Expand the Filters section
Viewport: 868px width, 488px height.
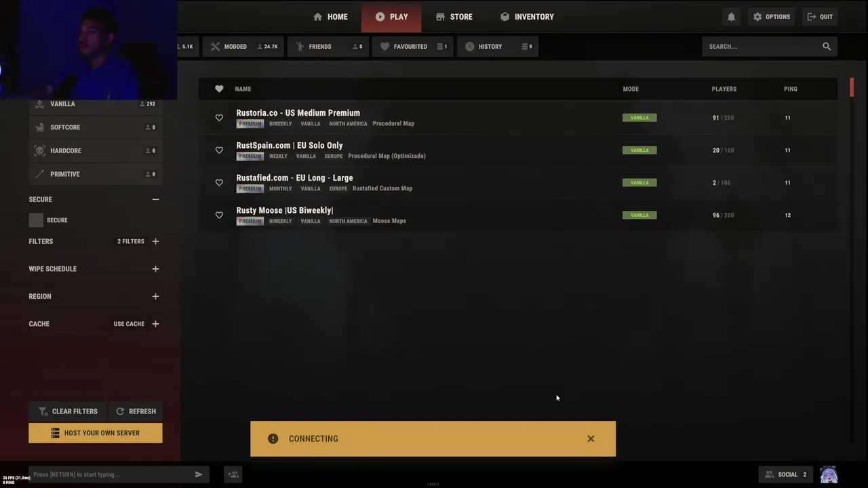(155, 241)
